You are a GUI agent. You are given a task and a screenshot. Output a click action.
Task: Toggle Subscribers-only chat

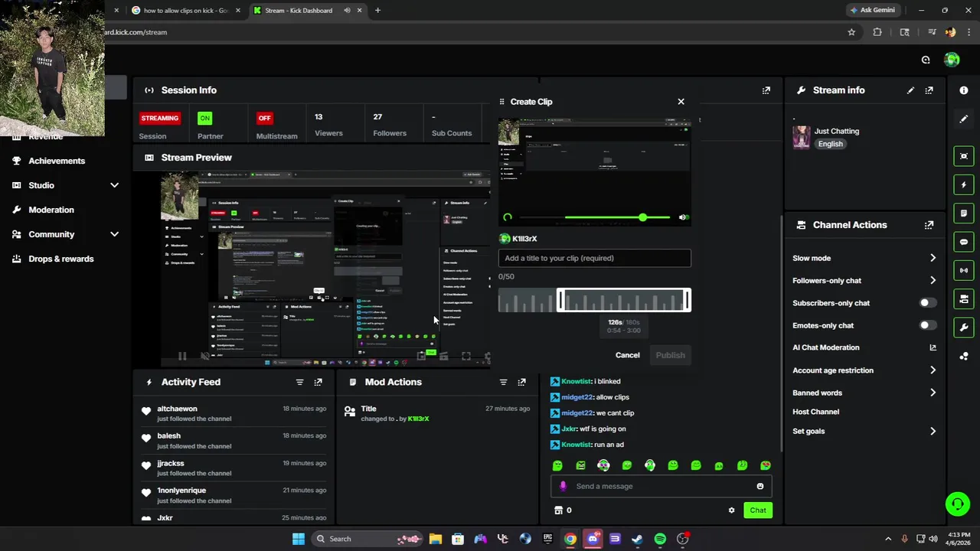click(927, 303)
